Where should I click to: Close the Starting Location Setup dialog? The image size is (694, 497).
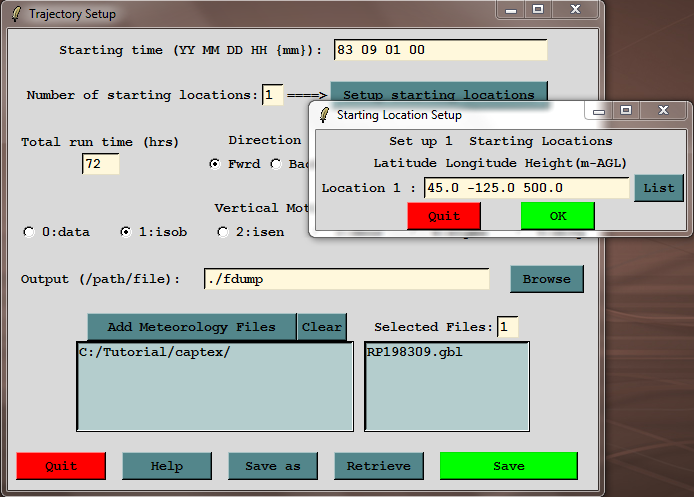tap(663, 111)
